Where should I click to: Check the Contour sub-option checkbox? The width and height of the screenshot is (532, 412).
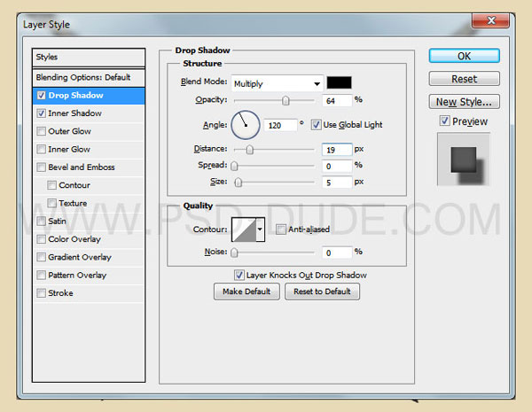pyautogui.click(x=51, y=185)
